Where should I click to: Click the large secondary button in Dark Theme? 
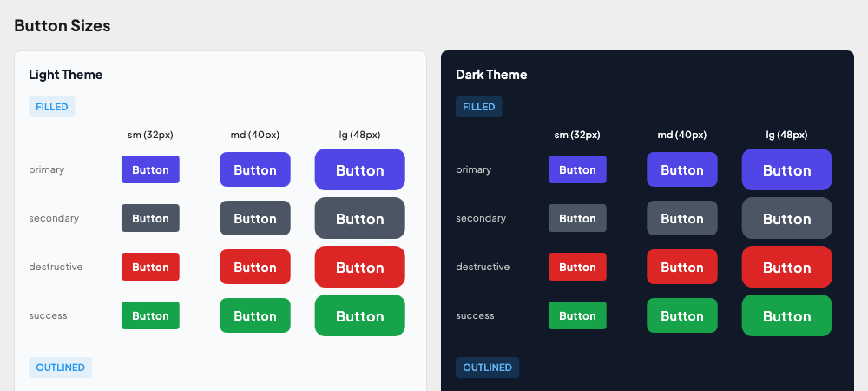click(786, 218)
